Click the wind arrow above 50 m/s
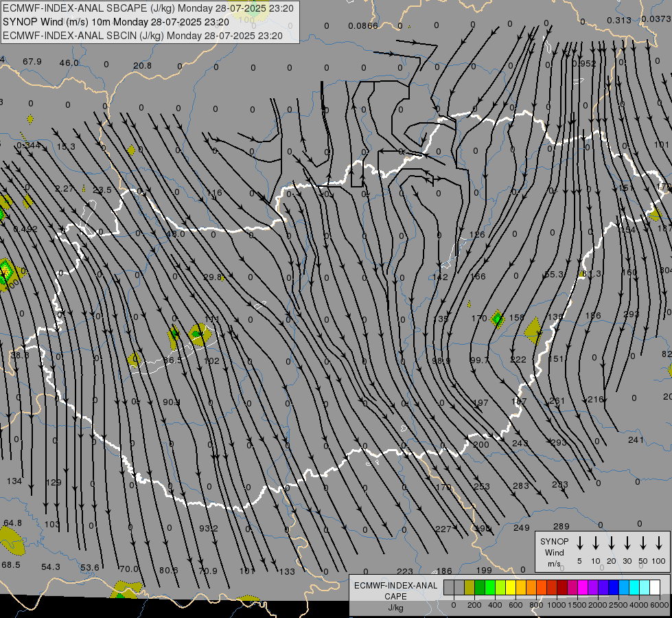Image resolution: width=672 pixels, height=618 pixels. click(x=643, y=543)
